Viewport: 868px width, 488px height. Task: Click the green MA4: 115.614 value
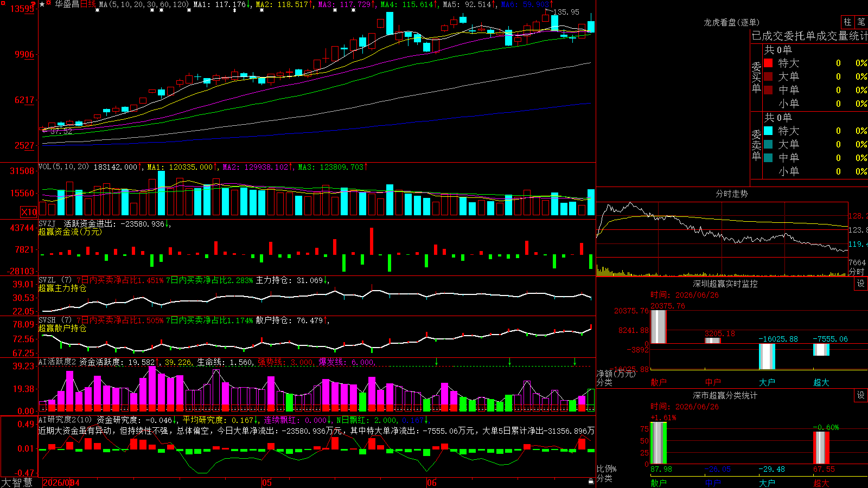click(407, 4)
